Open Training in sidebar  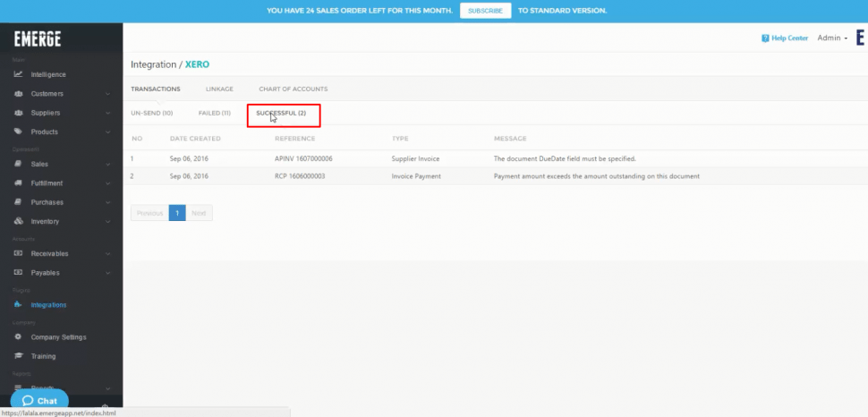click(43, 356)
